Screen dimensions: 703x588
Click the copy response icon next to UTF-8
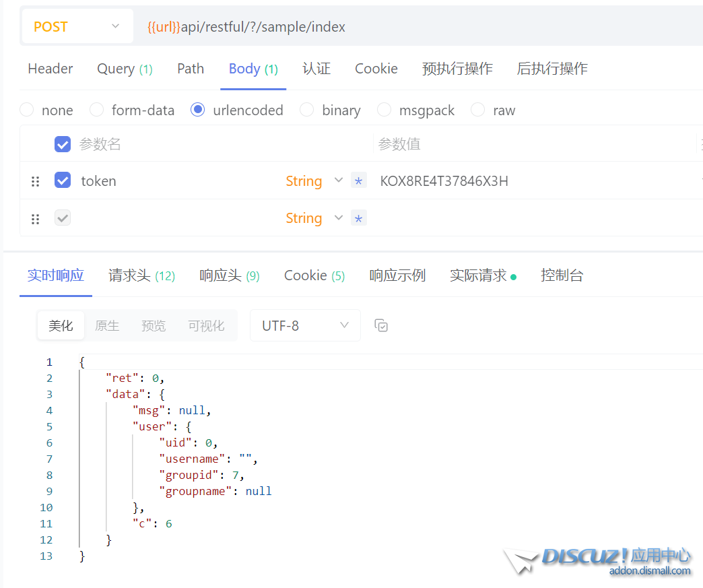pyautogui.click(x=381, y=326)
